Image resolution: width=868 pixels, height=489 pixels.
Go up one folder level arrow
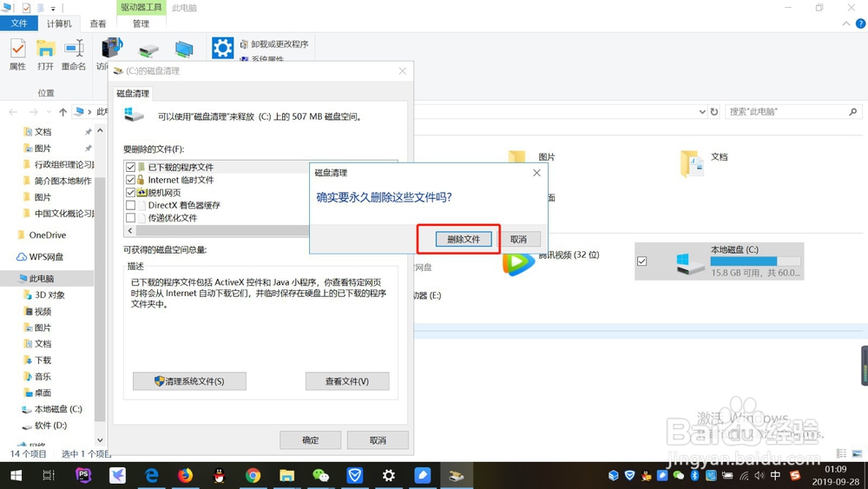[x=63, y=112]
